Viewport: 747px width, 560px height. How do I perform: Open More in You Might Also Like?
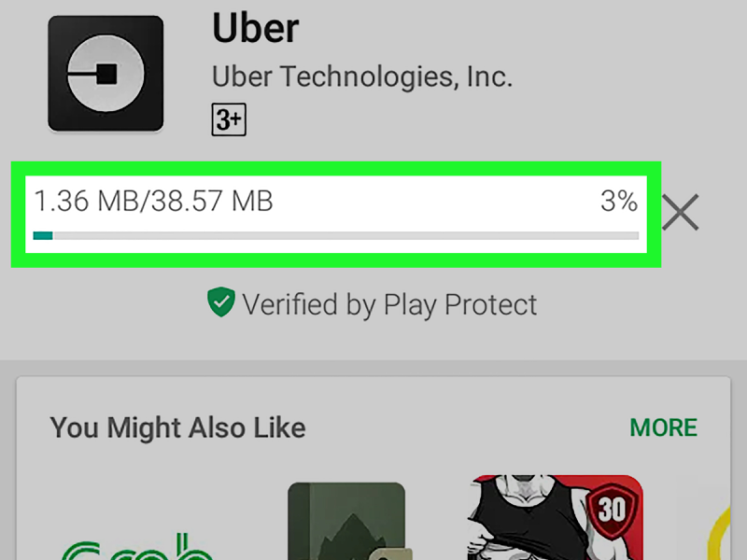[663, 427]
